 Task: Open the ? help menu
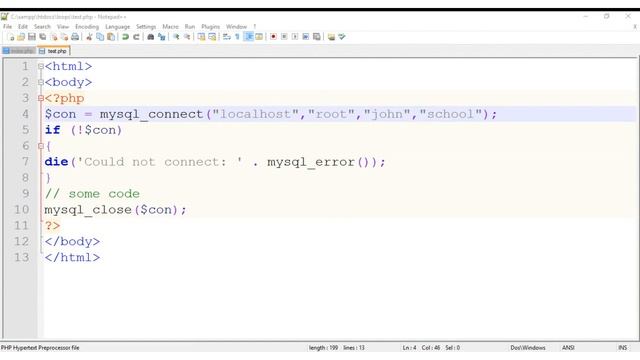[x=255, y=27]
